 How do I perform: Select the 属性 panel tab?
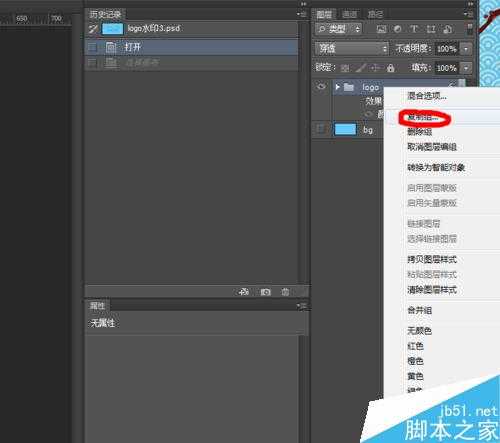pos(97,306)
